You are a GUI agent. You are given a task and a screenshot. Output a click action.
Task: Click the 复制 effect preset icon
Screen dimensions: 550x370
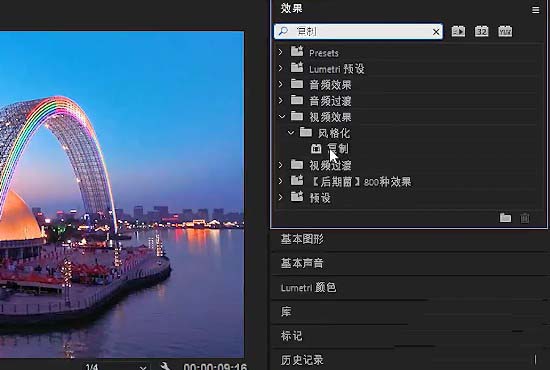316,149
